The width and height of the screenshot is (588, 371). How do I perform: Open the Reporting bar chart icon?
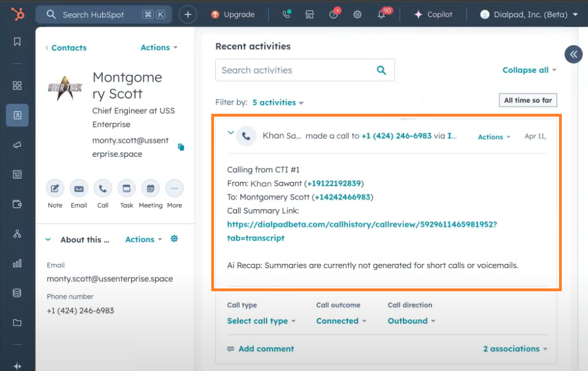coord(17,263)
